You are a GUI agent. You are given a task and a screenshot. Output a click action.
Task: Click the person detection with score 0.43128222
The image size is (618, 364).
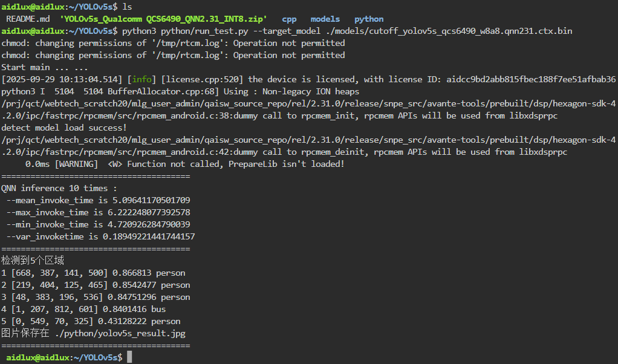(x=91, y=321)
